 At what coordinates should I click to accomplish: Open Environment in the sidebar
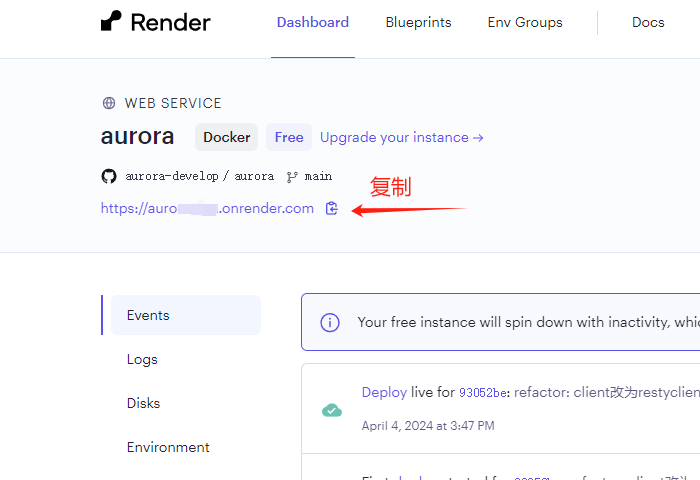168,447
